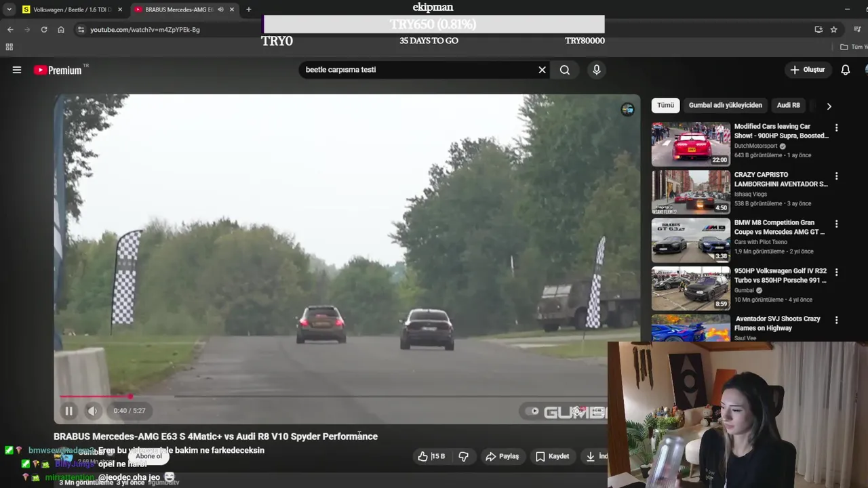
Task: Close the BRABUS Mercedes-AMG tab
Action: click(232, 9)
